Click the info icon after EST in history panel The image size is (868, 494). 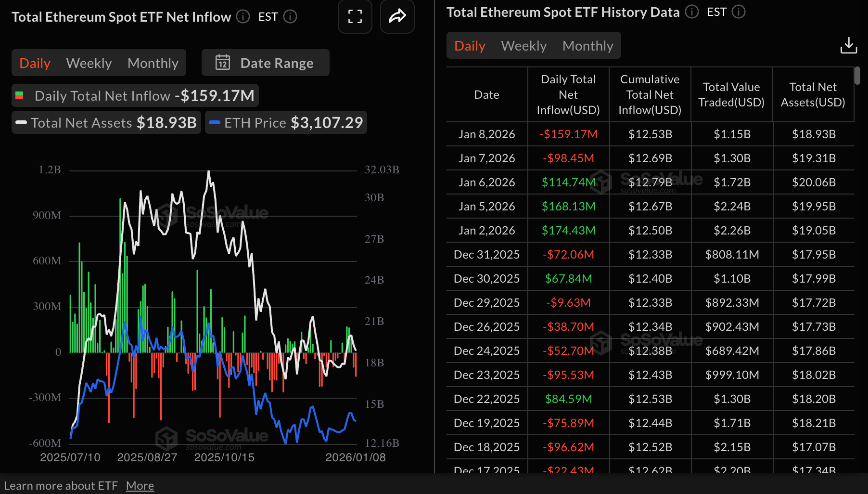point(739,12)
